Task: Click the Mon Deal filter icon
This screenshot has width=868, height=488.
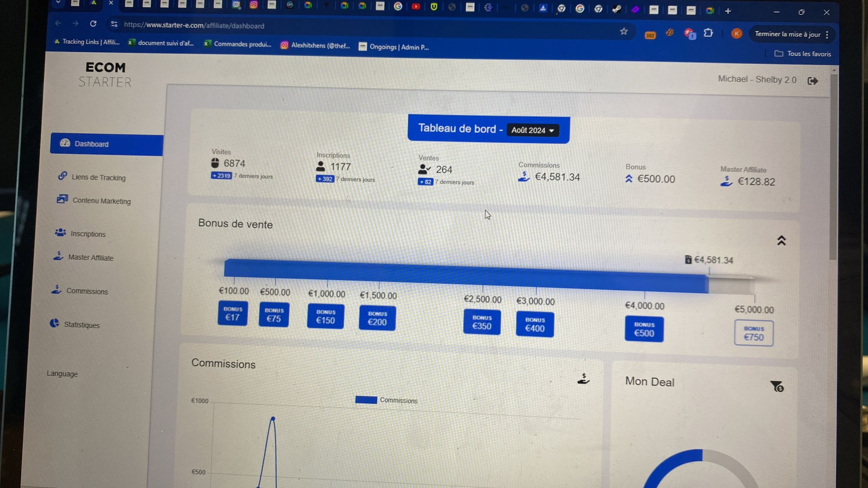Action: (776, 386)
